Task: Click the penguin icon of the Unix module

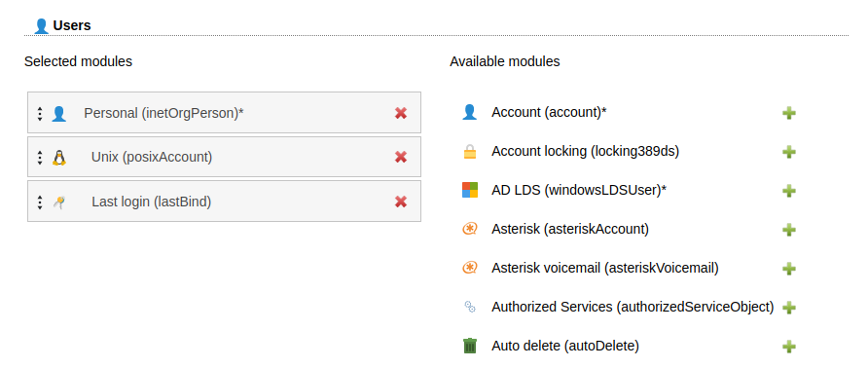Action: tap(58, 158)
